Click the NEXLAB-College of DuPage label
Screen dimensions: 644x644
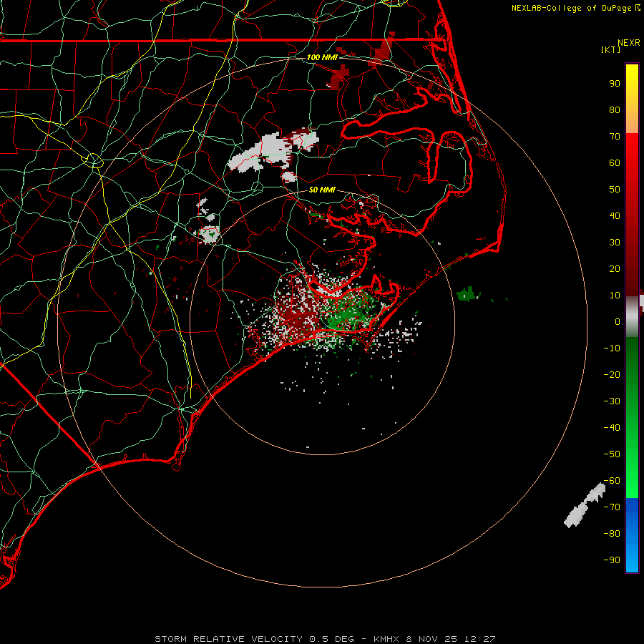tap(576, 8)
